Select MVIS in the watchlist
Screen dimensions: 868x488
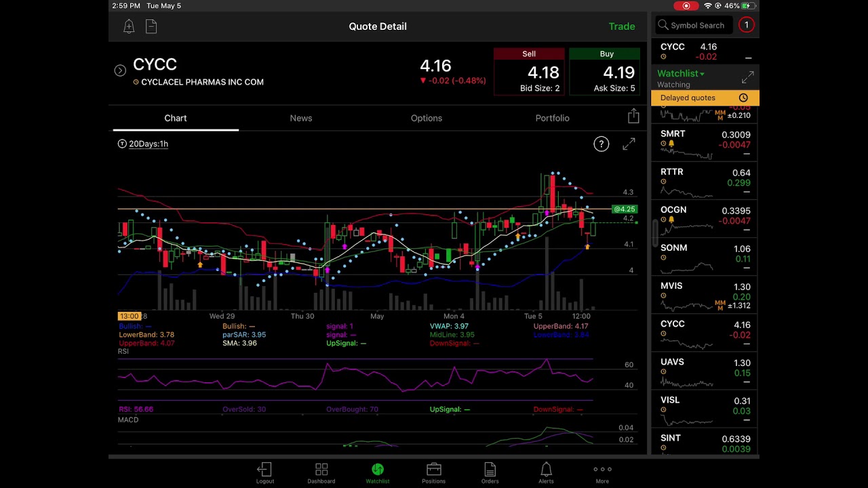[705, 294]
